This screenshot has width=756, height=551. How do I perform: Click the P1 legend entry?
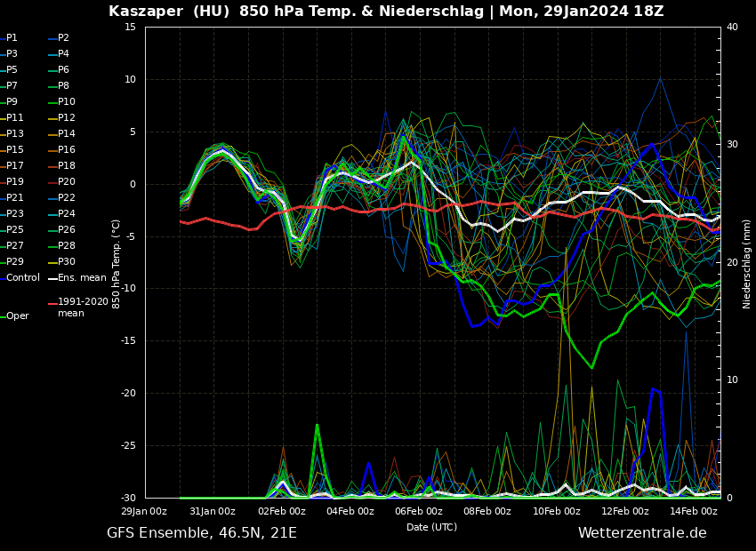point(12,38)
